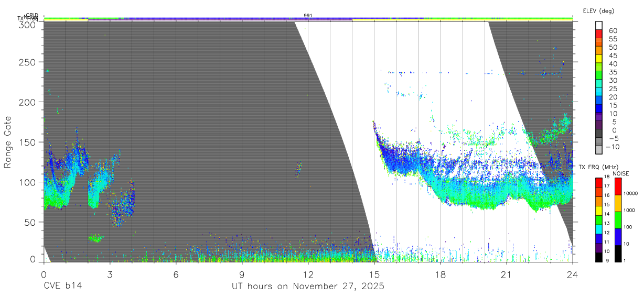644x297 pixels.
Task: Click the orange segment of the NOISE color bar
Action: pos(618,203)
